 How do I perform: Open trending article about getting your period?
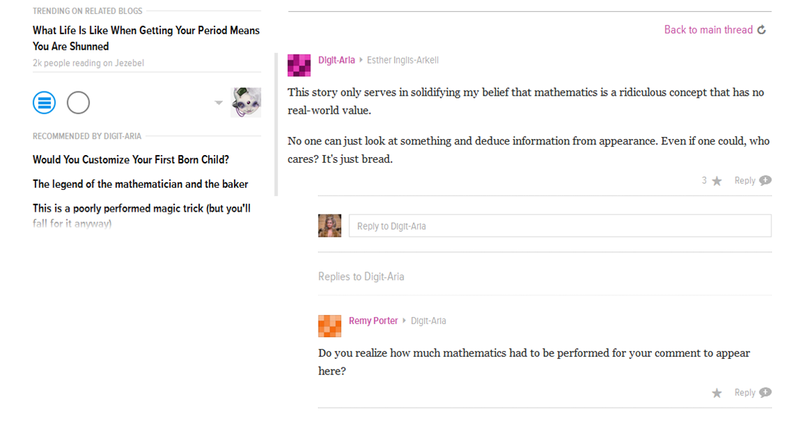coord(146,38)
